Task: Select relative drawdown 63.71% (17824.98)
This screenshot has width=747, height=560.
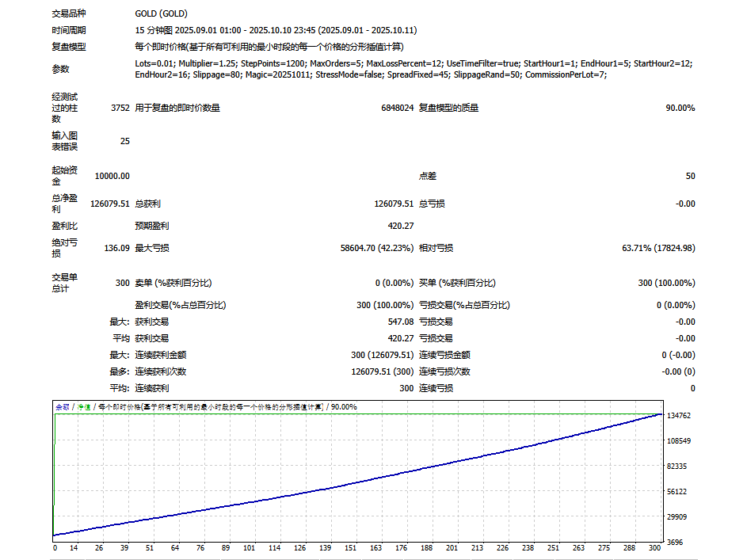Action: [658, 248]
